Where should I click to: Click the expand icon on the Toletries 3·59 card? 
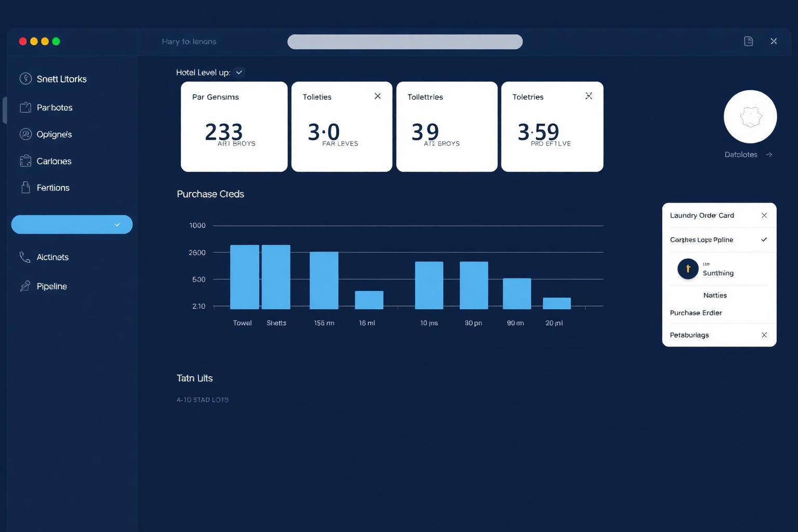[589, 96]
